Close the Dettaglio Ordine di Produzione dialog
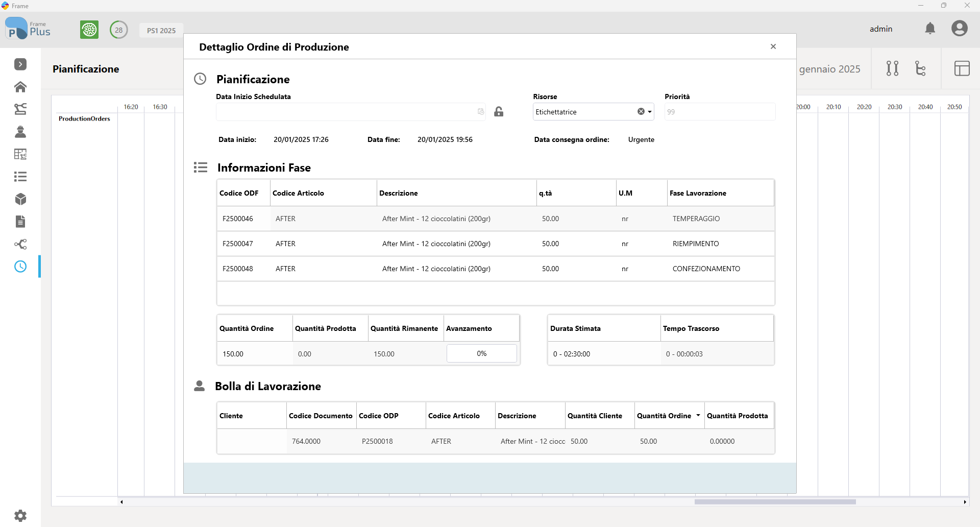The width and height of the screenshot is (980, 527). tap(773, 46)
